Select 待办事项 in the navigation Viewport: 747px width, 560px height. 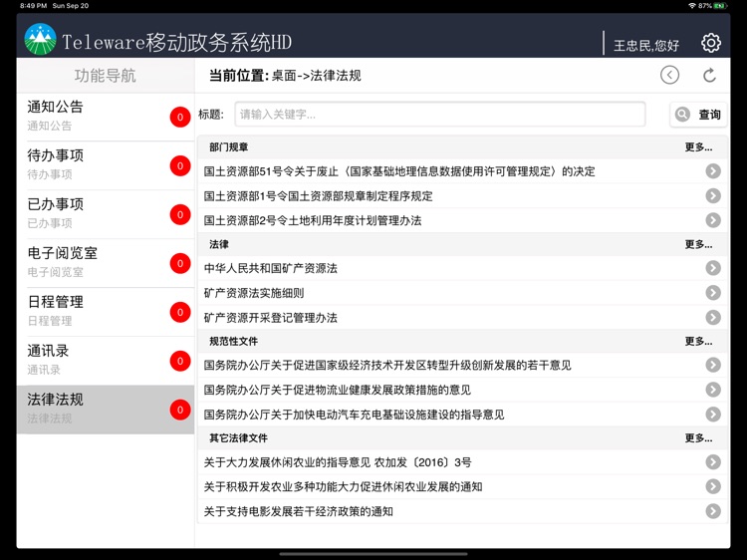(106, 165)
